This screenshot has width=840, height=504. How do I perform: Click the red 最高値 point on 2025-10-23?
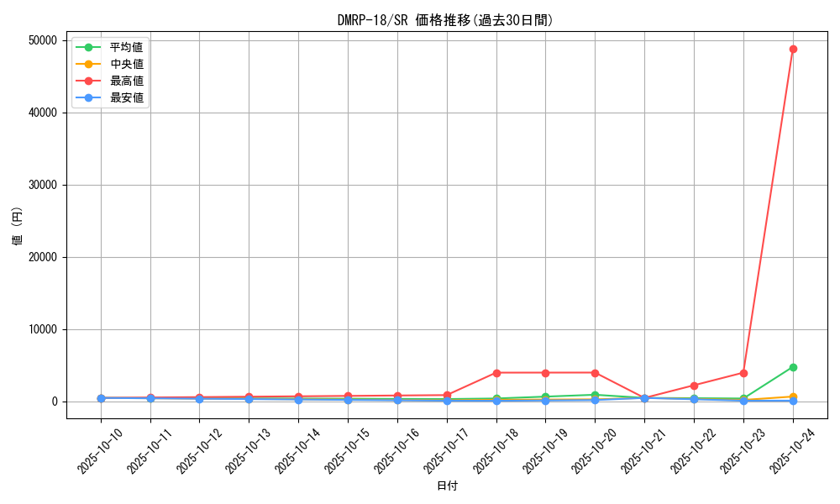tap(743, 373)
